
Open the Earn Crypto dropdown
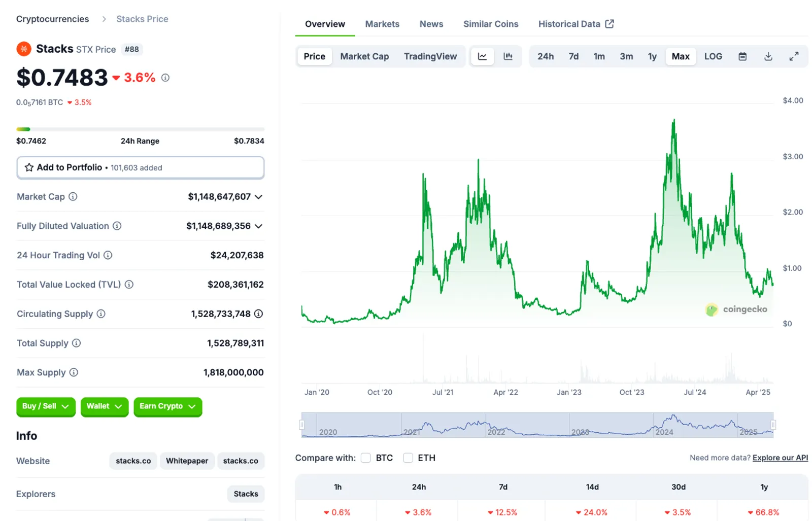[168, 406]
